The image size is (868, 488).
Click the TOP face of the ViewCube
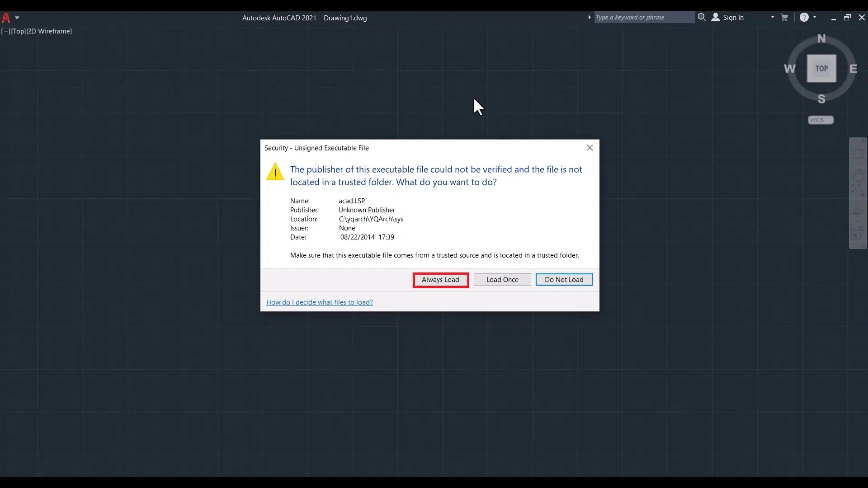click(821, 69)
